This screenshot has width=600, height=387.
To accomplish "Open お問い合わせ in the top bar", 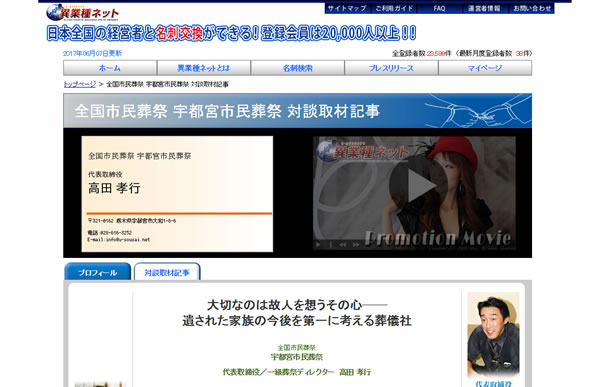I will [x=532, y=8].
